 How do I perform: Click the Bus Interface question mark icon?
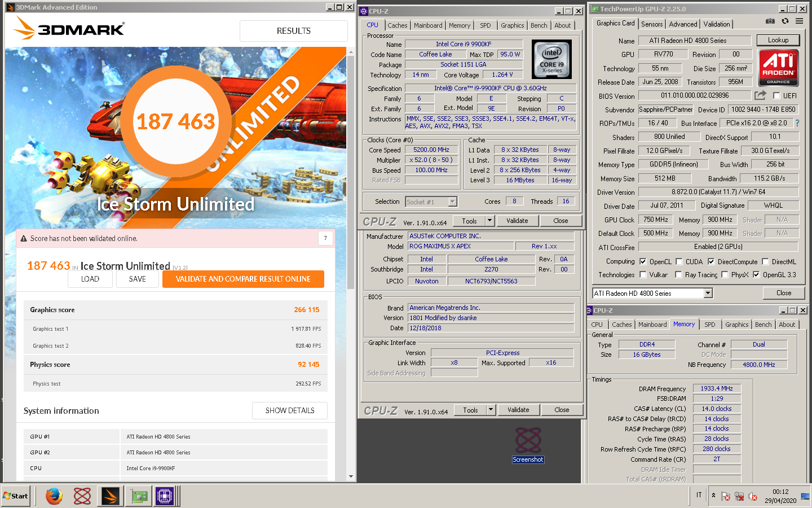tap(797, 123)
